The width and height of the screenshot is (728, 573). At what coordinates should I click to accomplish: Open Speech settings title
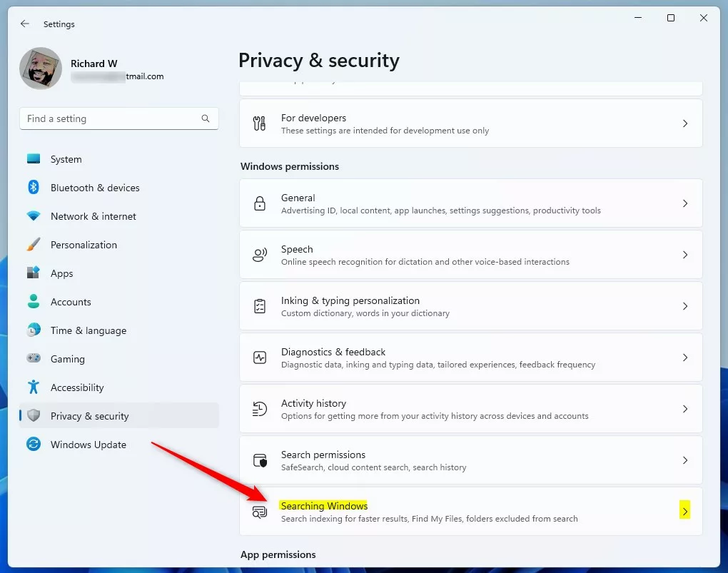[x=297, y=249]
